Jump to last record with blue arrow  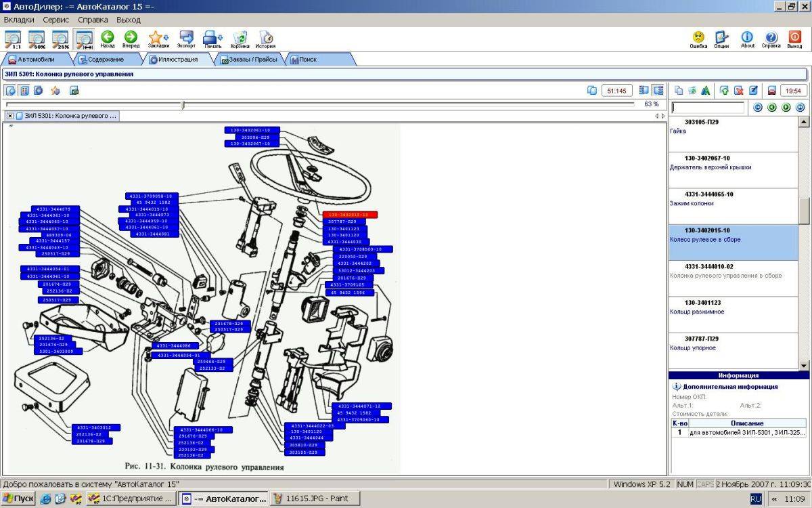coord(800,107)
